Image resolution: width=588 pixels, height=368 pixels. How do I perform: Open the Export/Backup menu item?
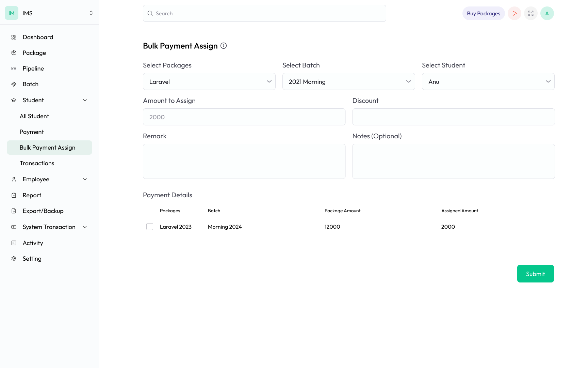pos(49,211)
